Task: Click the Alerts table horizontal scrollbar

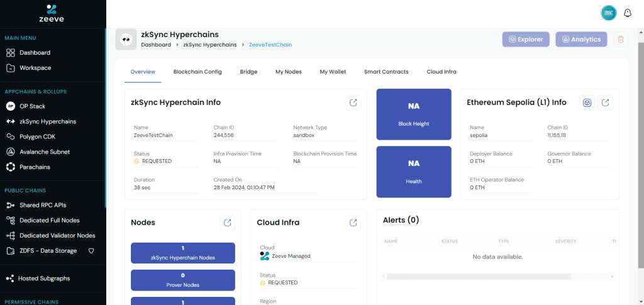Action: (x=479, y=276)
